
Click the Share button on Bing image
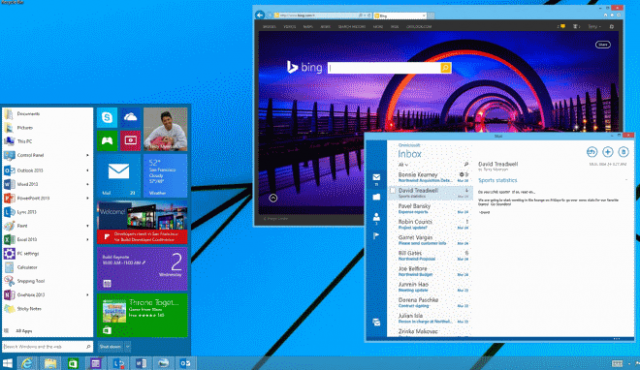click(603, 44)
